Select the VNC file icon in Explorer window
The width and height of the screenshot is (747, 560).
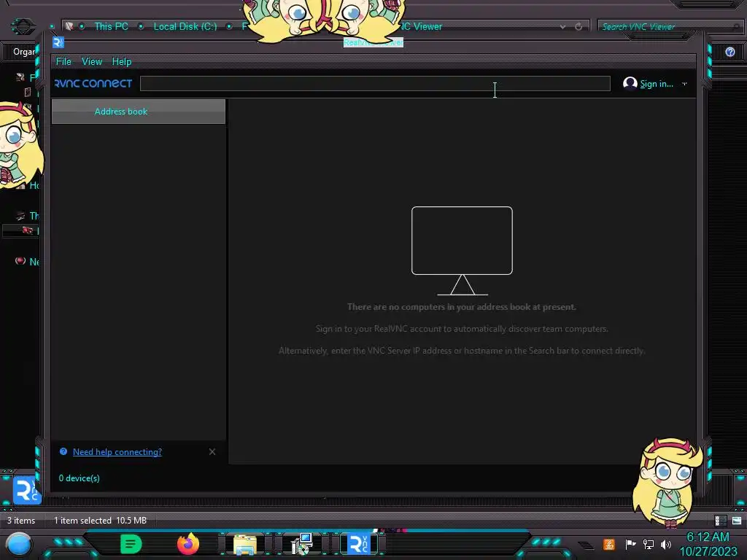click(x=27, y=490)
